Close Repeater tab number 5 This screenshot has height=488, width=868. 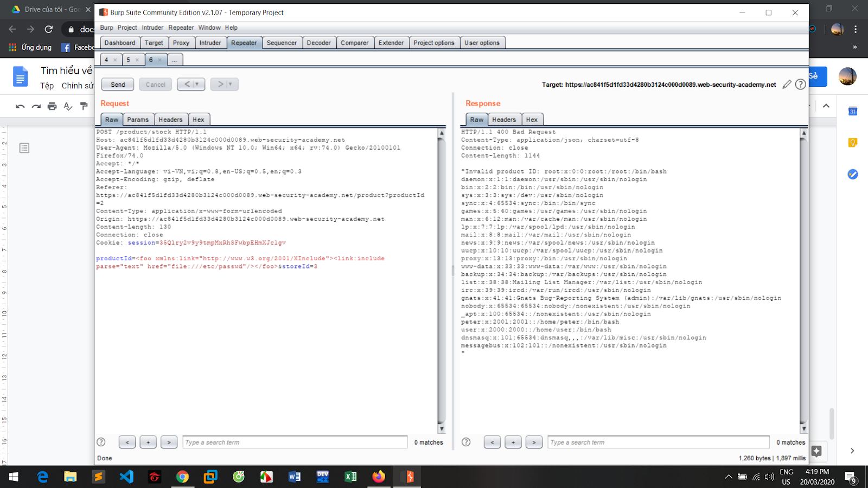point(137,60)
